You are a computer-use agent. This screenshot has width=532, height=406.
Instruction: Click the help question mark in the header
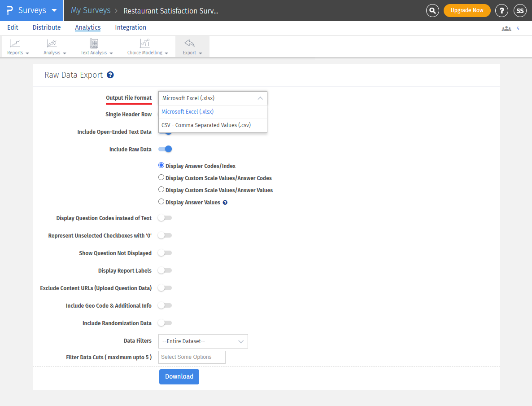pos(501,10)
